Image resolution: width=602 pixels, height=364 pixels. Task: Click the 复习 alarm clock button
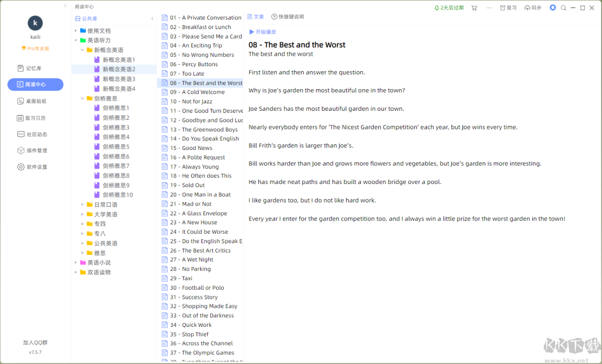(x=508, y=8)
